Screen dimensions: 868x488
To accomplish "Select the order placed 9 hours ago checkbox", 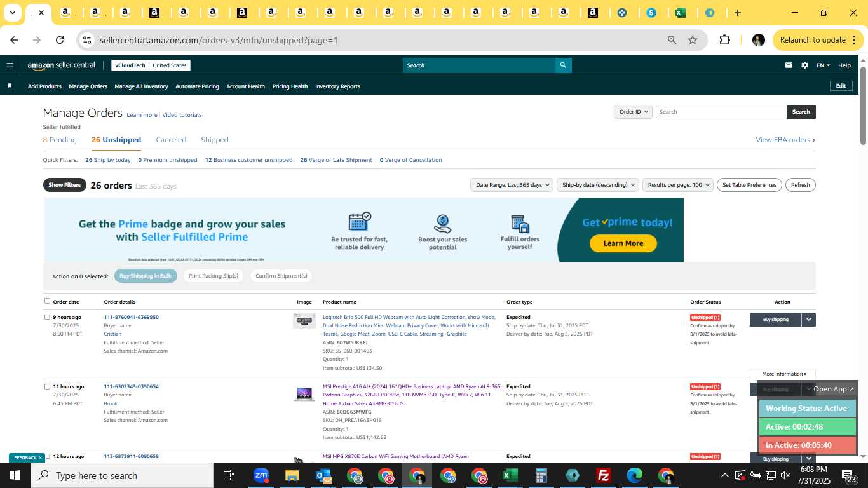I will [x=47, y=316].
